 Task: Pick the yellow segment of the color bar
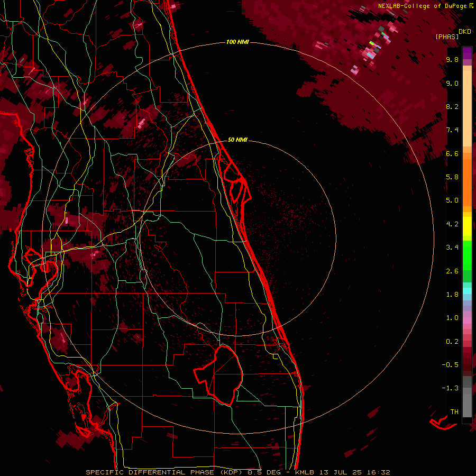(467, 226)
